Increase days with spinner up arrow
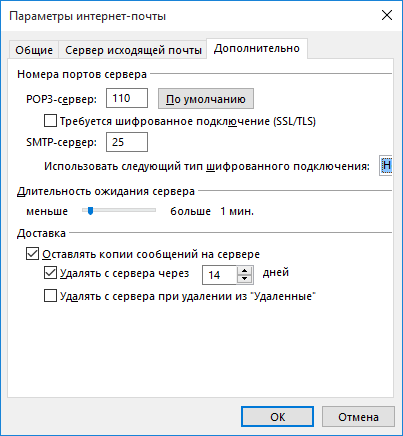Viewport: 403px width, 436px height. pos(245,271)
